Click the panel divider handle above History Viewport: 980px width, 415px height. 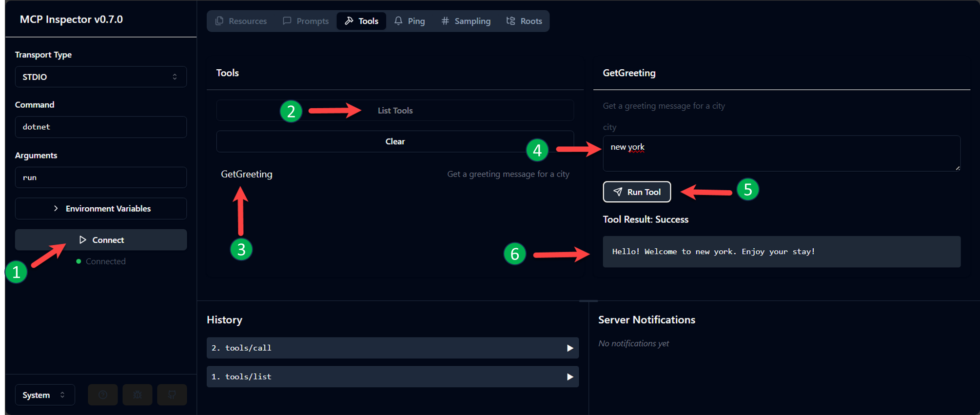point(588,301)
